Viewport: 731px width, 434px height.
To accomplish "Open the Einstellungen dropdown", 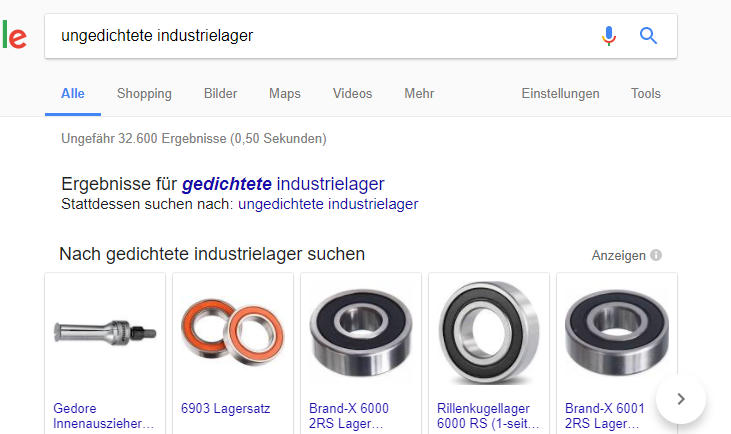I will coord(560,94).
